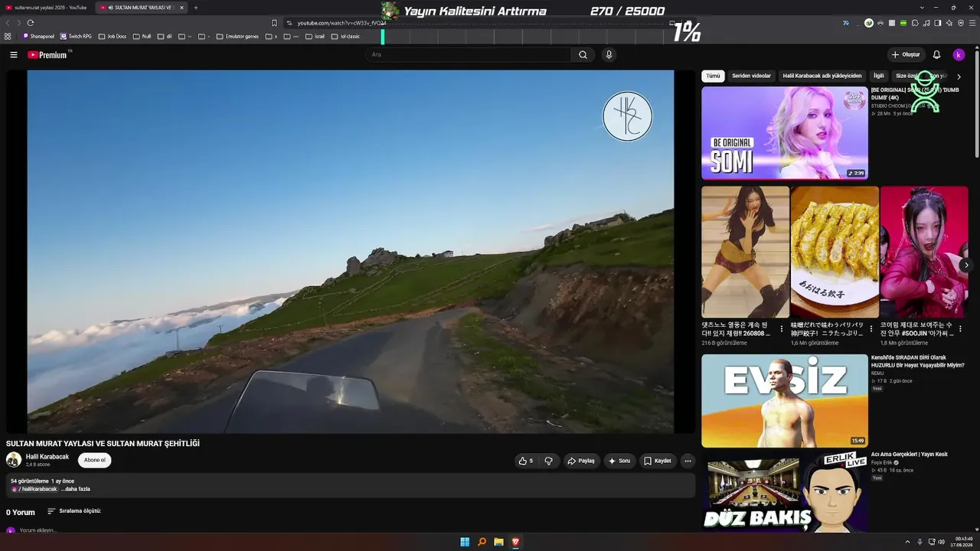Image resolution: width=980 pixels, height=551 pixels.
Task: Open the israil bookmark folder
Action: click(315, 36)
